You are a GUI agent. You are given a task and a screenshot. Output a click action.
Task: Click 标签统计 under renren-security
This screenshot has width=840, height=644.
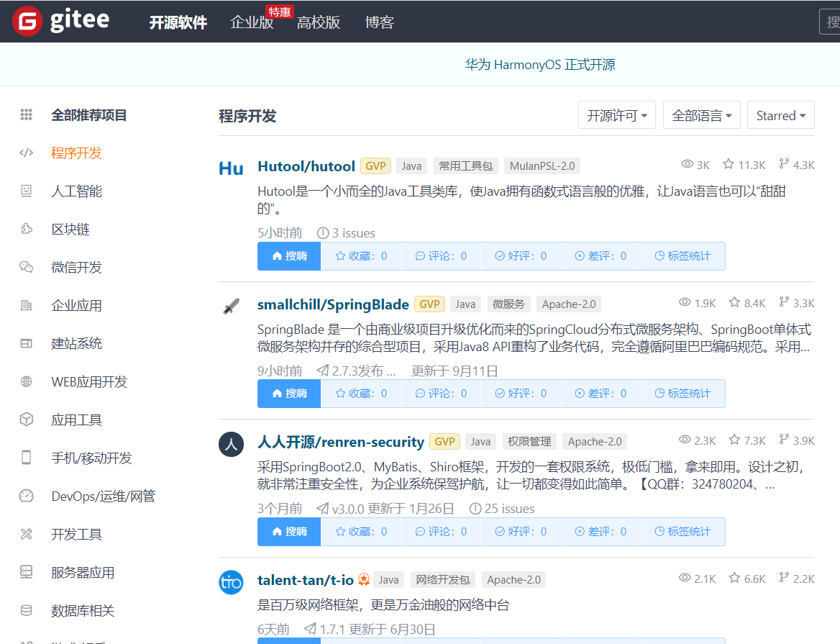[x=682, y=532]
